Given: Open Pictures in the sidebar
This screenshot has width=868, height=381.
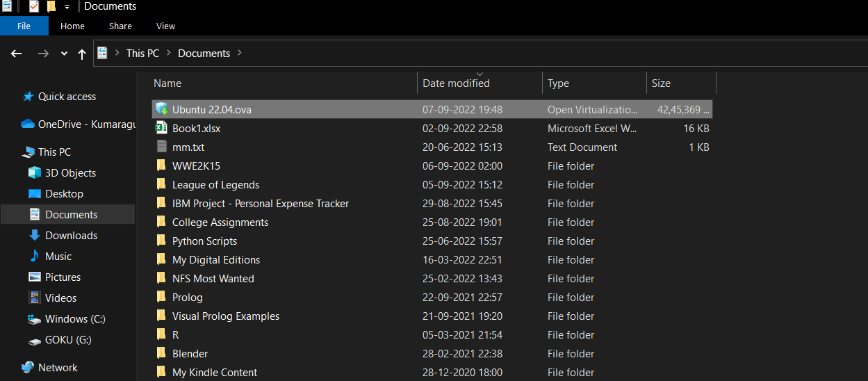Looking at the screenshot, I should pyautogui.click(x=63, y=277).
